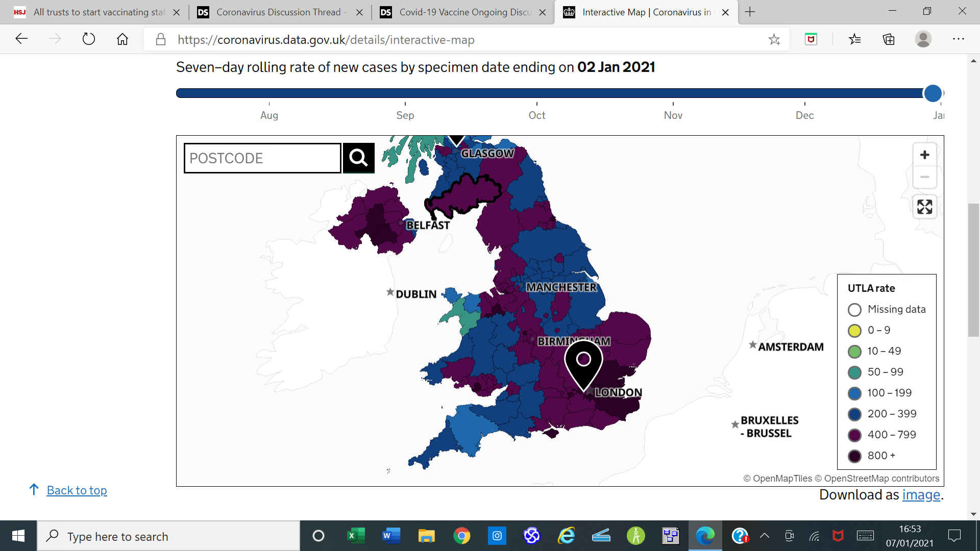The height and width of the screenshot is (551, 980).
Task: Click into the POSTCODE input field
Action: tap(262, 158)
